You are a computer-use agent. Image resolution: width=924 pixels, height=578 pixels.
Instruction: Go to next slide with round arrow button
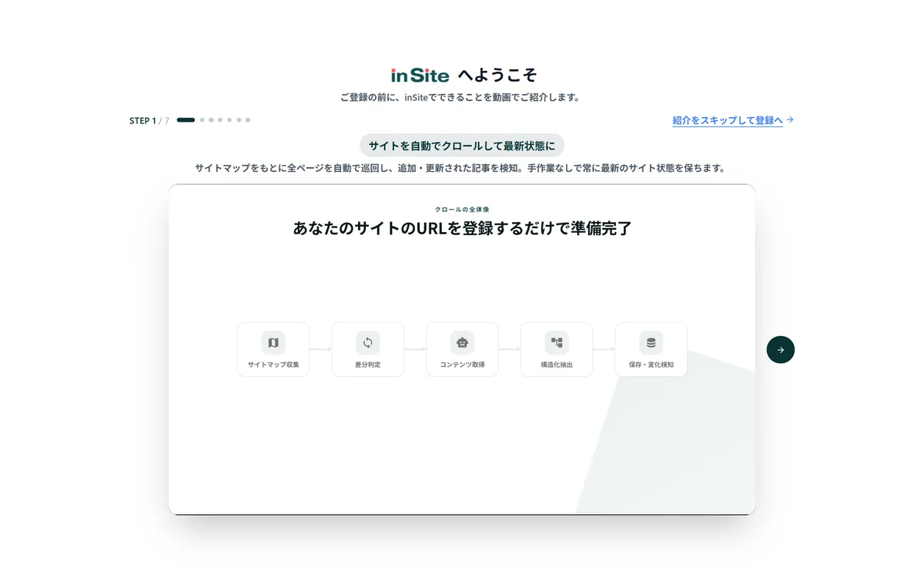tap(781, 350)
